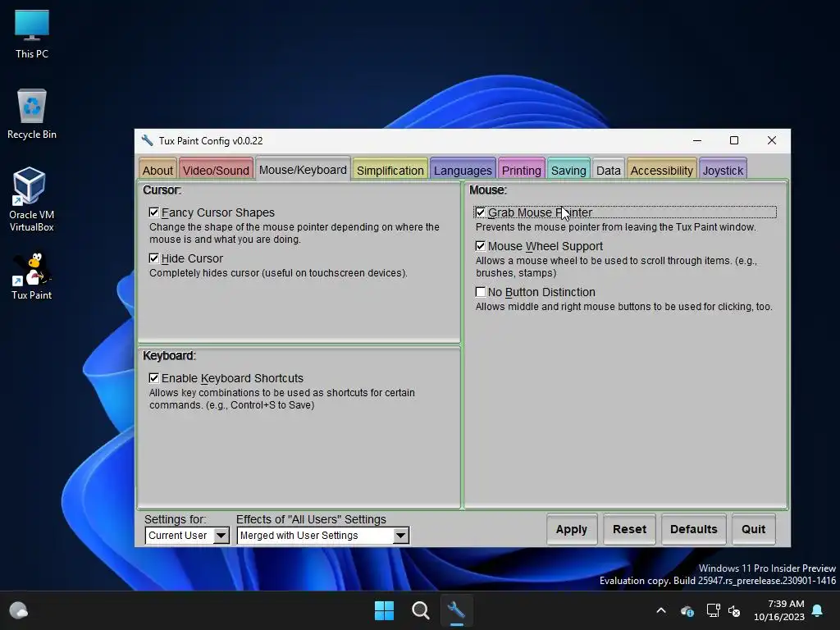Image resolution: width=840 pixels, height=630 pixels.
Task: Launch Tux Paint desktop shortcut
Action: click(32, 276)
